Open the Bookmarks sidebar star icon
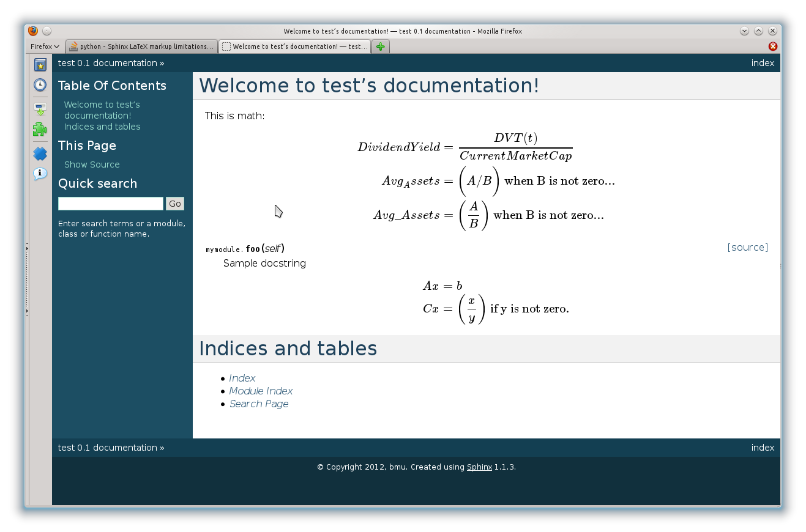The height and width of the screenshot is (532, 806). 40,65
